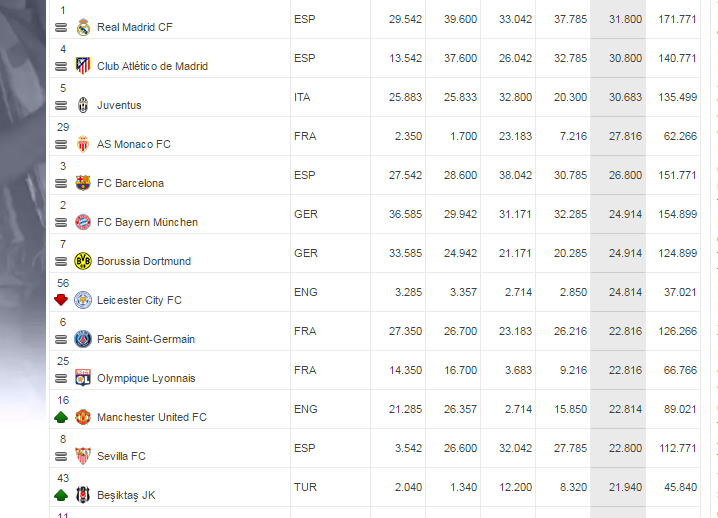Select Monaco's highlighted 27.816 coefficient cell
718x518 pixels.
618,136
